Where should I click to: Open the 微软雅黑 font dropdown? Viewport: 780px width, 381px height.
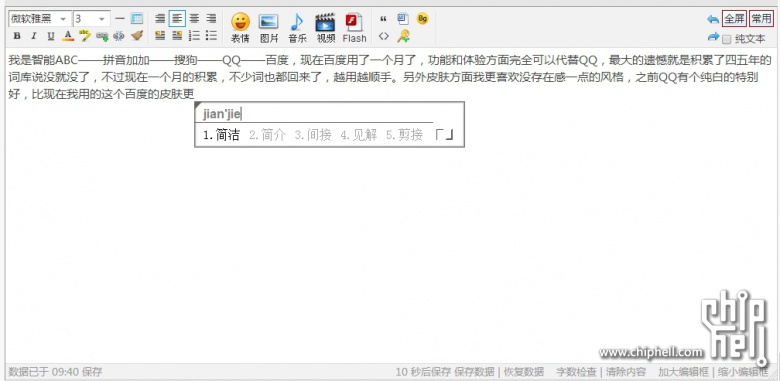39,19
